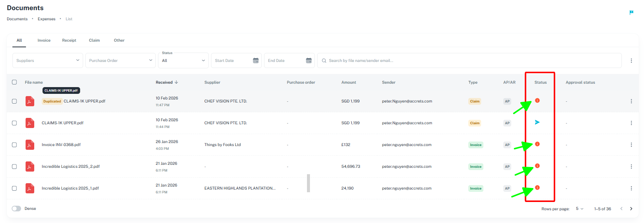Go to next page of documents

[631, 209]
